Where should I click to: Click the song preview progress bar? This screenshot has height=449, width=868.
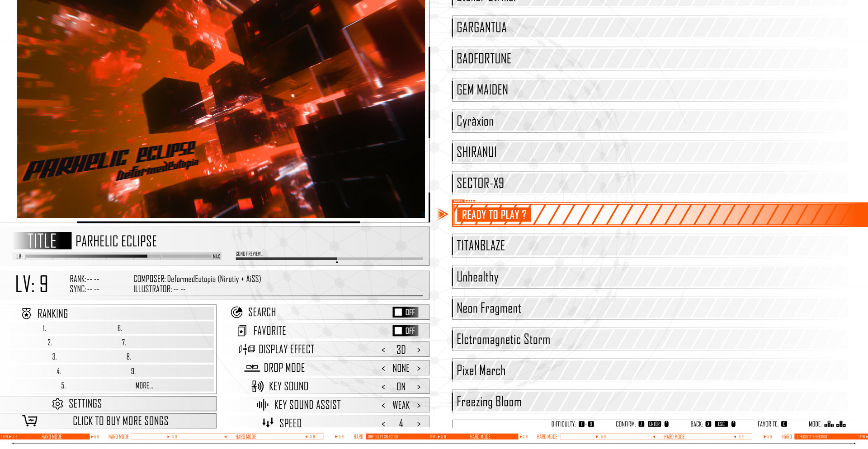329,258
